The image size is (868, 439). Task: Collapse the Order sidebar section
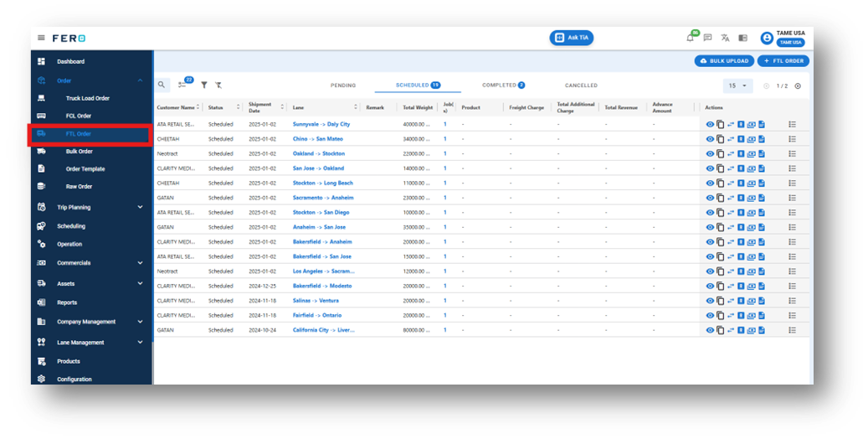click(140, 80)
